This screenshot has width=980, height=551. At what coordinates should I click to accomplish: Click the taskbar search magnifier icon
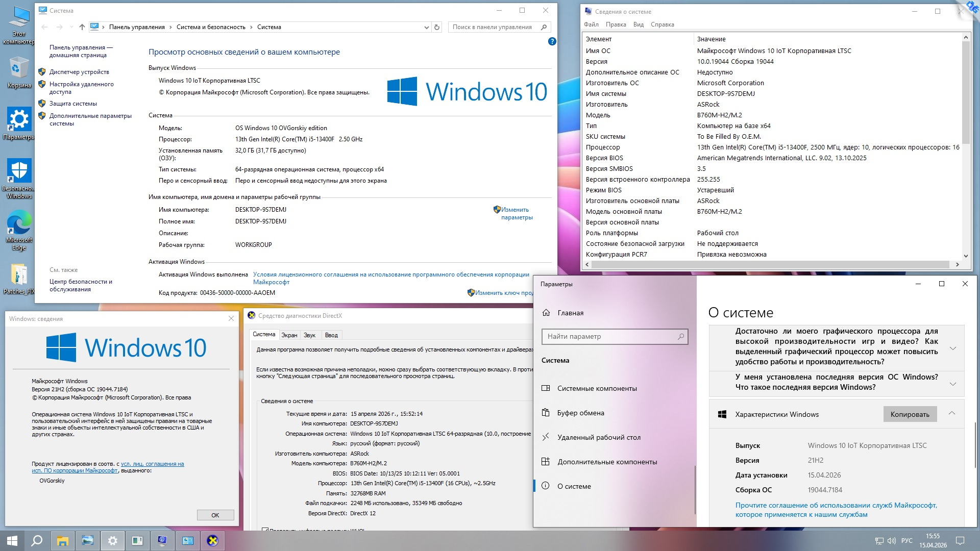click(37, 541)
